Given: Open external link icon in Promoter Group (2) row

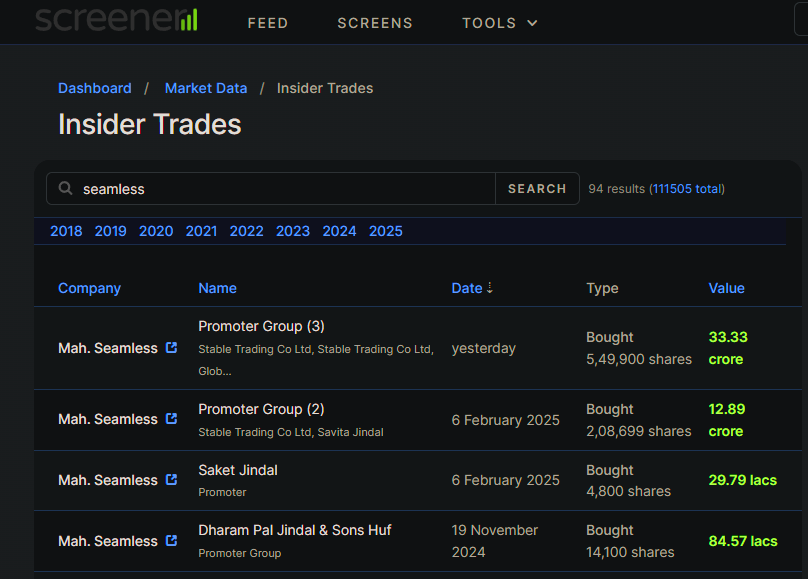Looking at the screenshot, I should click(171, 419).
